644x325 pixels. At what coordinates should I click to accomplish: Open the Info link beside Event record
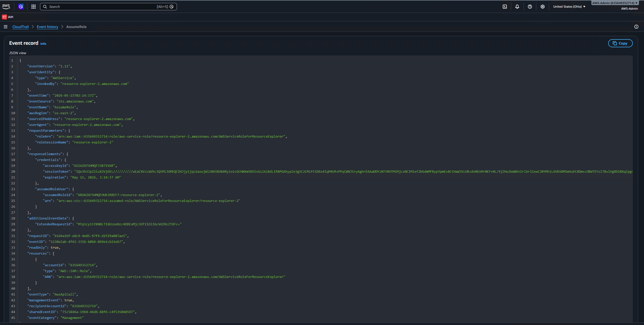click(43, 44)
